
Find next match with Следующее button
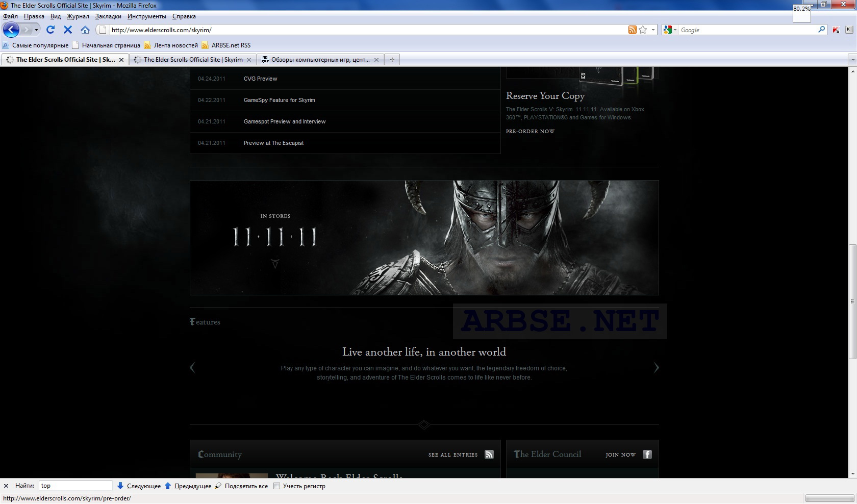[x=139, y=486]
